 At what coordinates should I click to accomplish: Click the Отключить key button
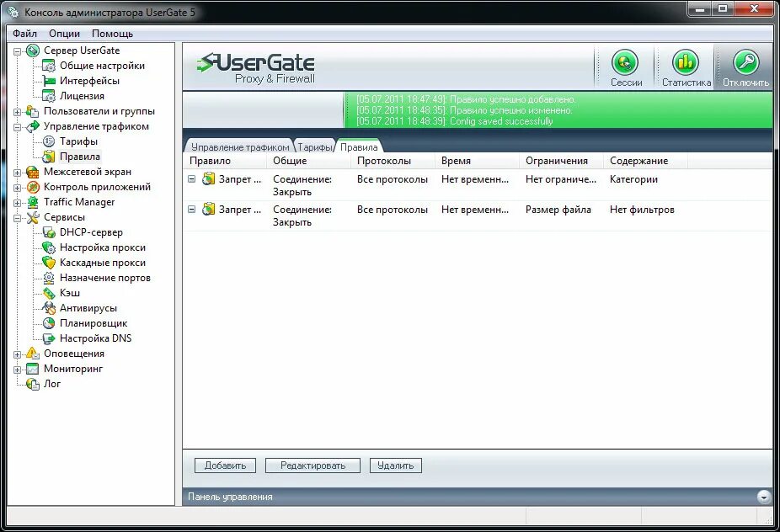point(745,67)
